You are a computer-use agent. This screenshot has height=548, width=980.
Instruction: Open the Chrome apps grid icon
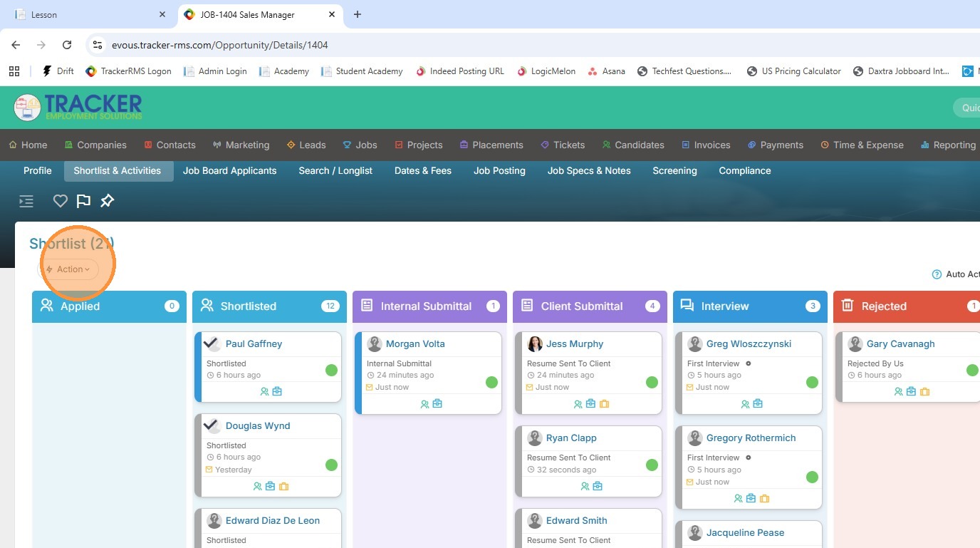tap(14, 71)
